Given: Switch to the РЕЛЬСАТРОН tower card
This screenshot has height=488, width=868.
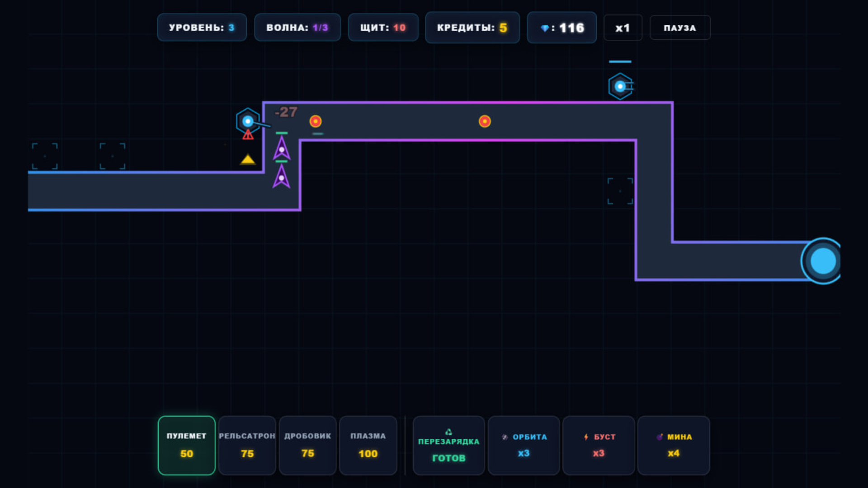Looking at the screenshot, I should pyautogui.click(x=247, y=445).
